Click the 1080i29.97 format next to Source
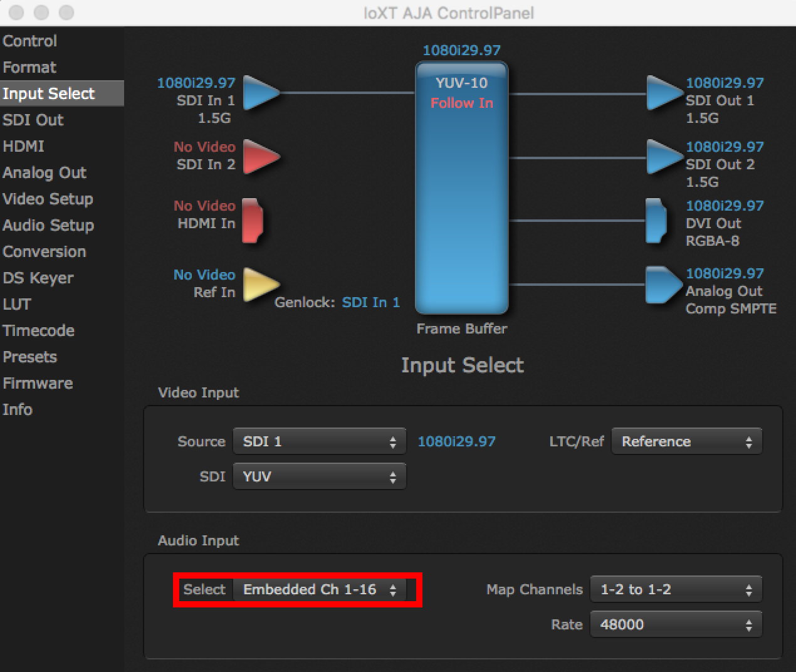 point(456,441)
